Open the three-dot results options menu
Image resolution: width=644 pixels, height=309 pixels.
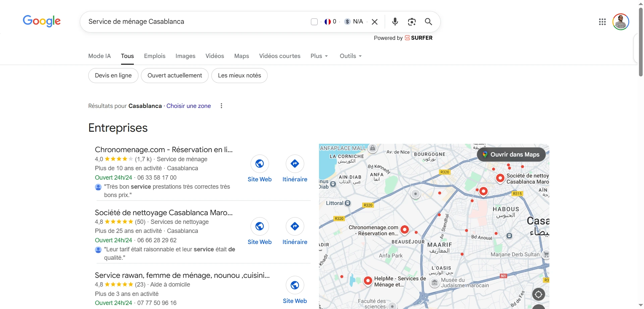(x=221, y=106)
